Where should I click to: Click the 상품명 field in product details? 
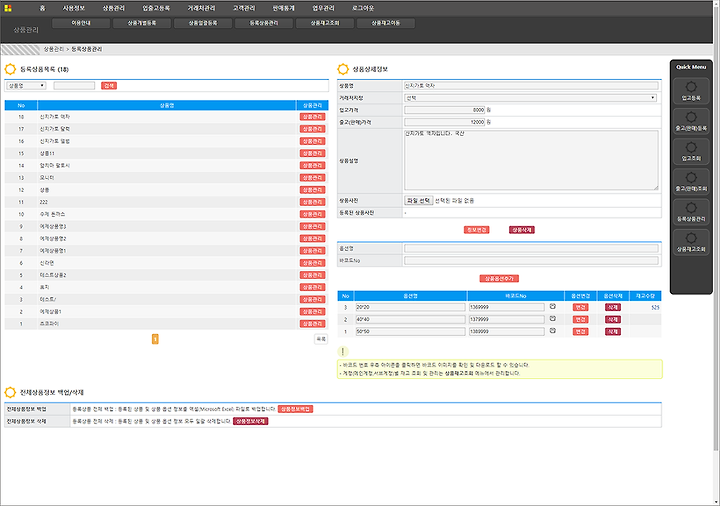pos(531,85)
